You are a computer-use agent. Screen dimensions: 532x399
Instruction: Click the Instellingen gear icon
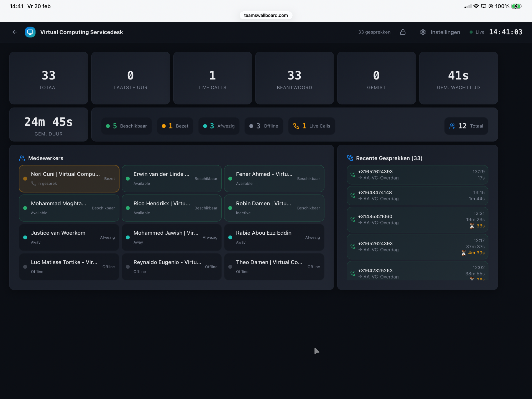(x=423, y=32)
